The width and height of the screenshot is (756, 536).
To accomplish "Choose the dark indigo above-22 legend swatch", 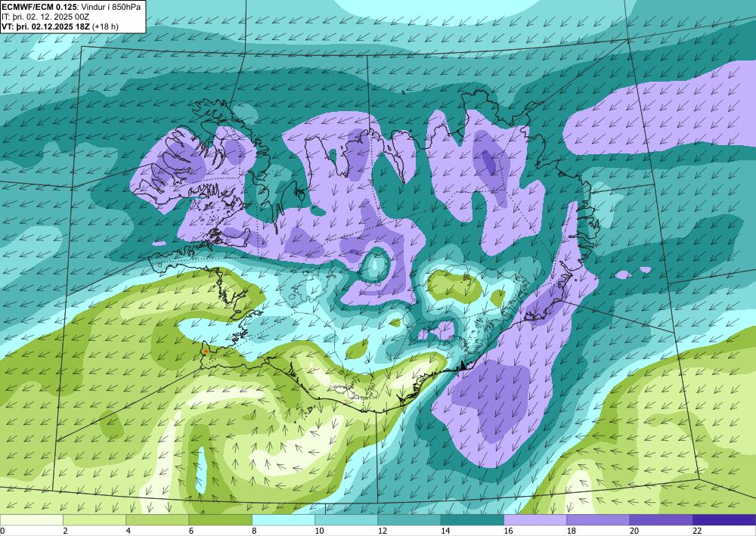I will [724, 519].
